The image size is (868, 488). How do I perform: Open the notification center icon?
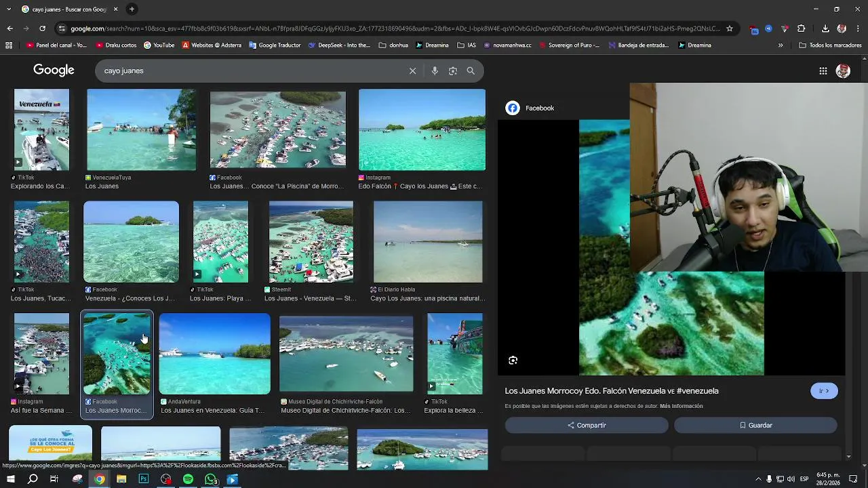pyautogui.click(x=854, y=479)
